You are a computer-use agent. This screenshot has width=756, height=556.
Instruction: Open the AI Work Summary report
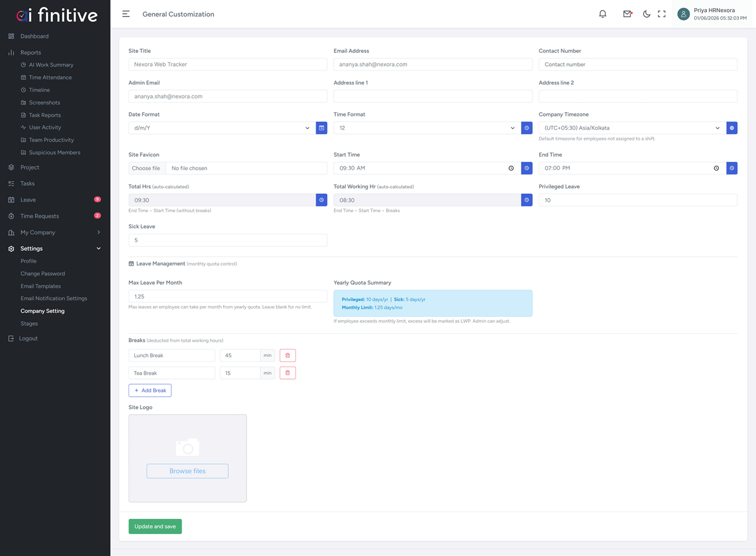[x=51, y=65]
